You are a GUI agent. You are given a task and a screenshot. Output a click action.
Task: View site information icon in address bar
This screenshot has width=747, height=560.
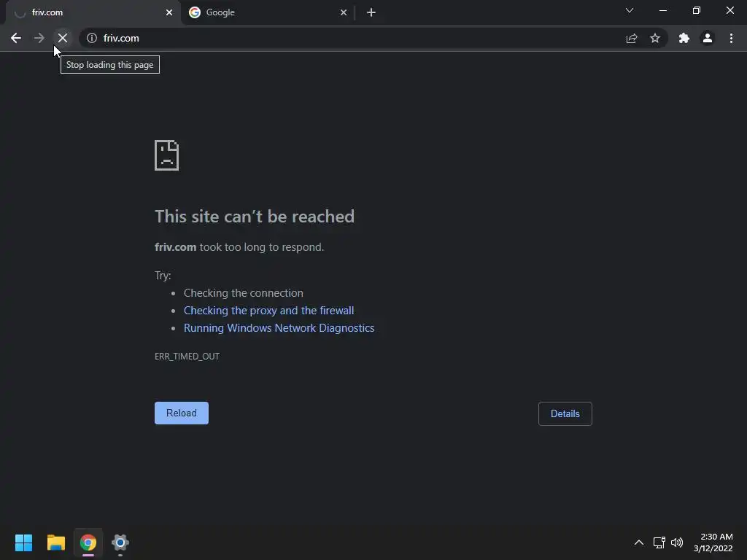click(92, 38)
